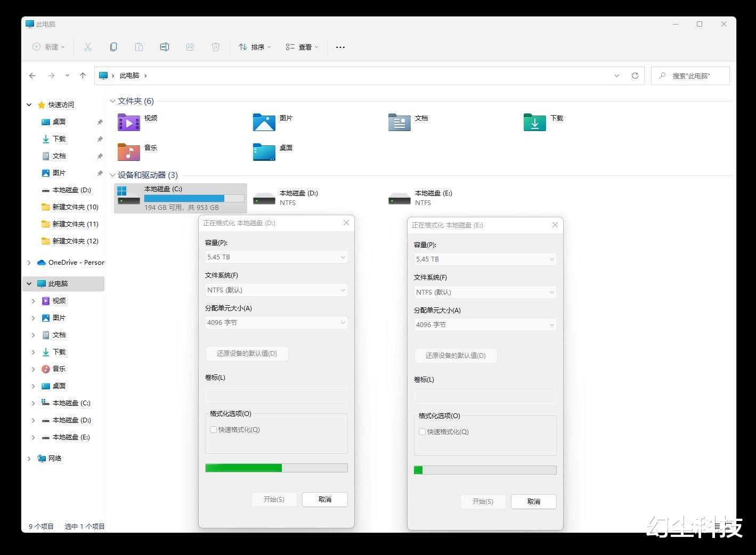Viewport: 756px width, 555px height.
Task: Open address bar history dropdown
Action: (x=617, y=76)
